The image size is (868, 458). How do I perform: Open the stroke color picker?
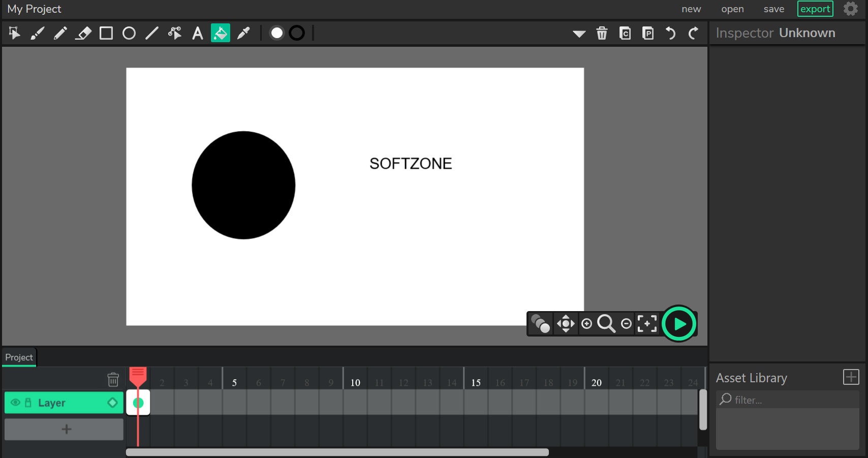[297, 33]
